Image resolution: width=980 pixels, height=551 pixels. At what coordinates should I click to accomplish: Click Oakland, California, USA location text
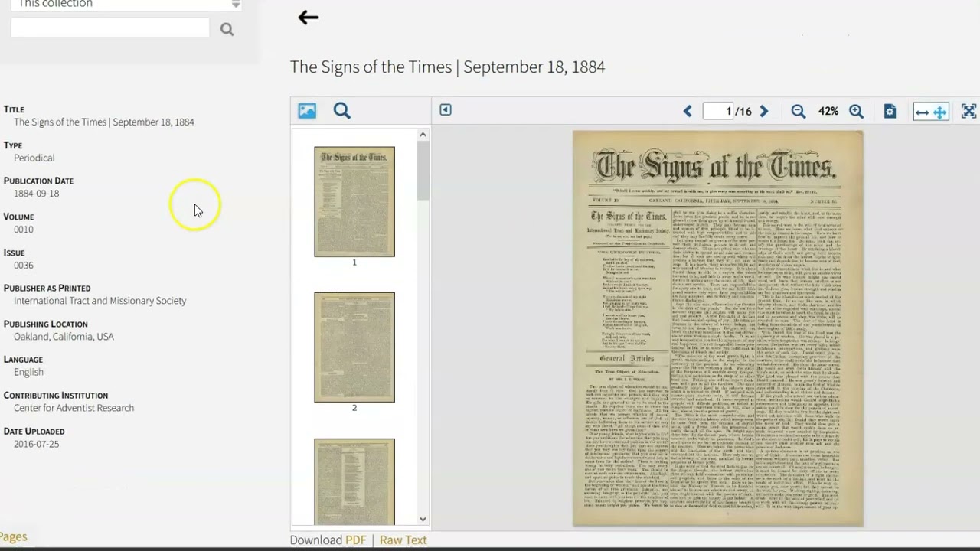(x=64, y=337)
